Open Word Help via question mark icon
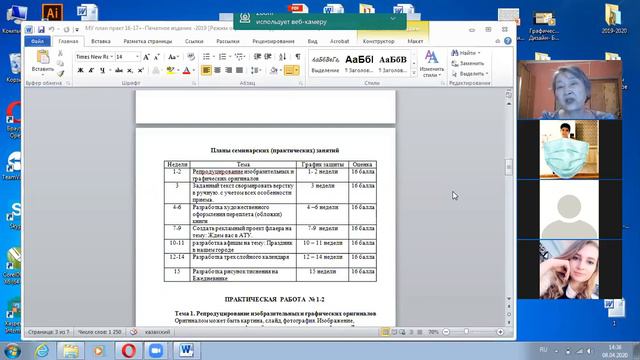The image size is (640, 360). point(508,41)
